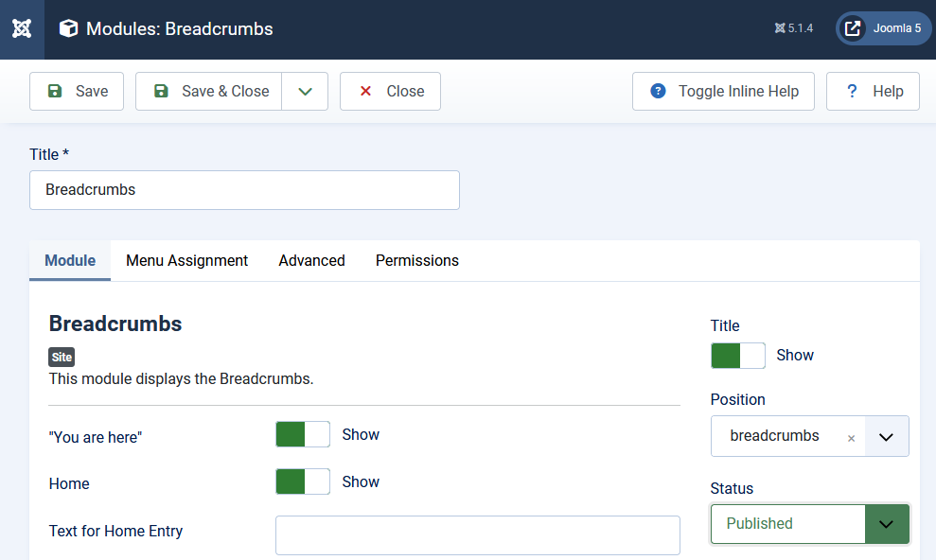The height and width of the screenshot is (560, 936).
Task: Click the Save button
Action: 77,92
